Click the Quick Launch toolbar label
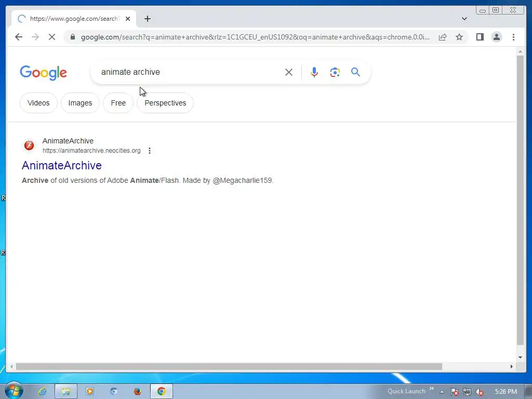 point(406,391)
